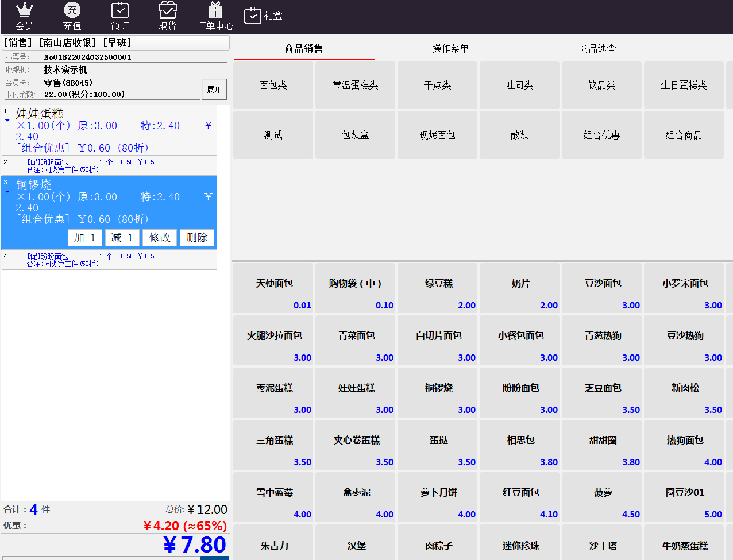Open the 取货 pickup icon
733x560 pixels.
pyautogui.click(x=167, y=10)
